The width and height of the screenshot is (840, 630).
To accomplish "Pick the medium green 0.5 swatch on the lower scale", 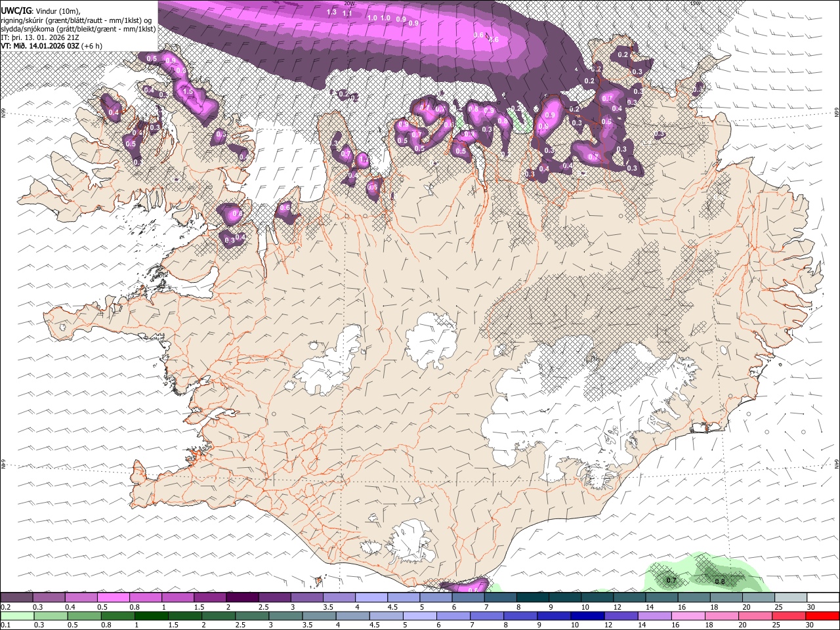I will point(84,616).
